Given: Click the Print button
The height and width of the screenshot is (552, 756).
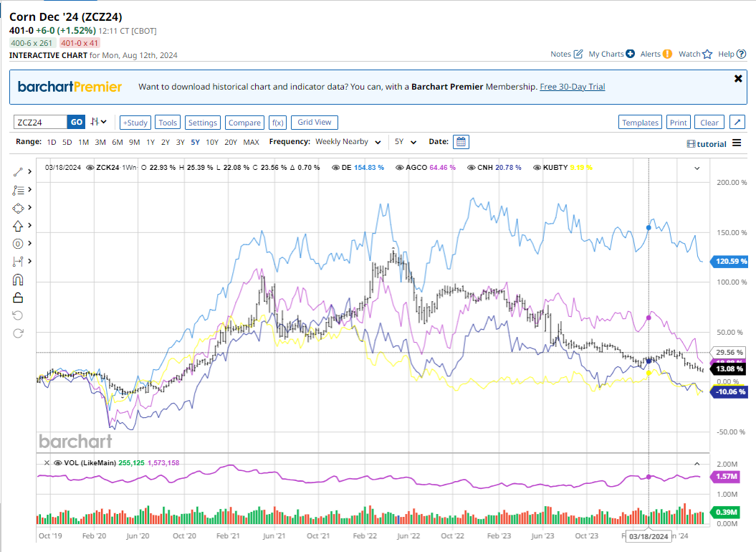Looking at the screenshot, I should 678,123.
